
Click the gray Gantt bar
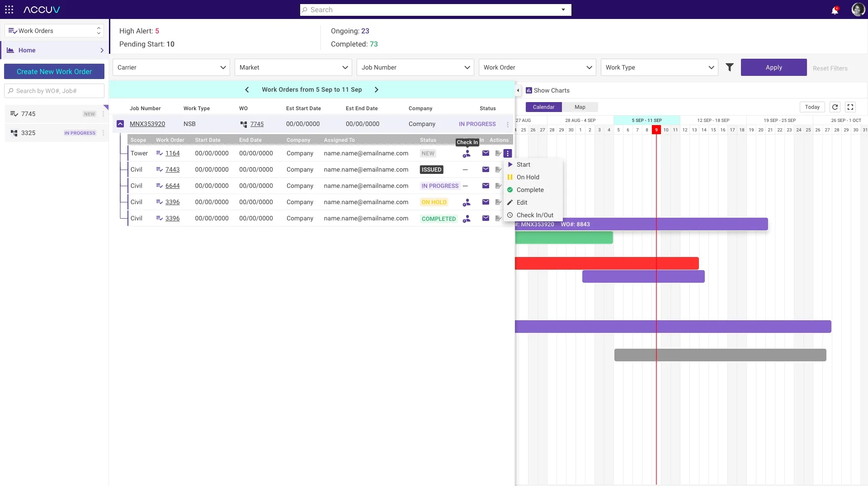(720, 355)
